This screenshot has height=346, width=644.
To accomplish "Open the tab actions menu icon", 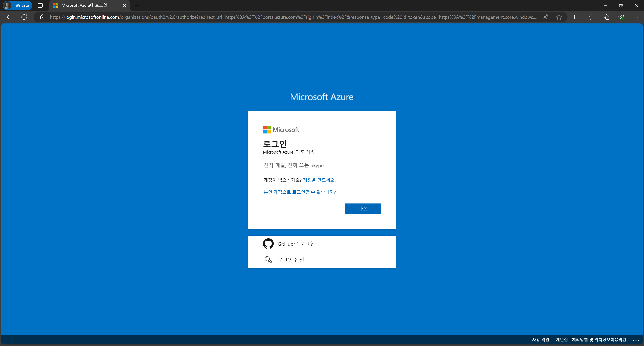I will point(40,5).
